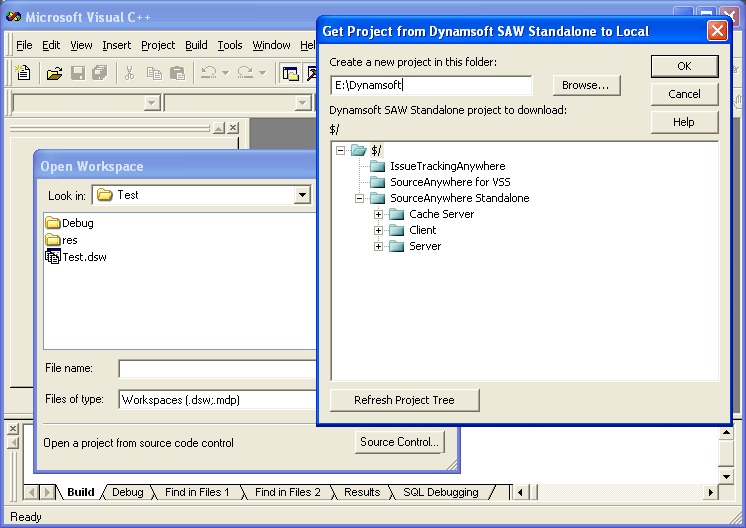746x528 pixels.
Task: Click the Open file toolbar icon
Action: 54,73
